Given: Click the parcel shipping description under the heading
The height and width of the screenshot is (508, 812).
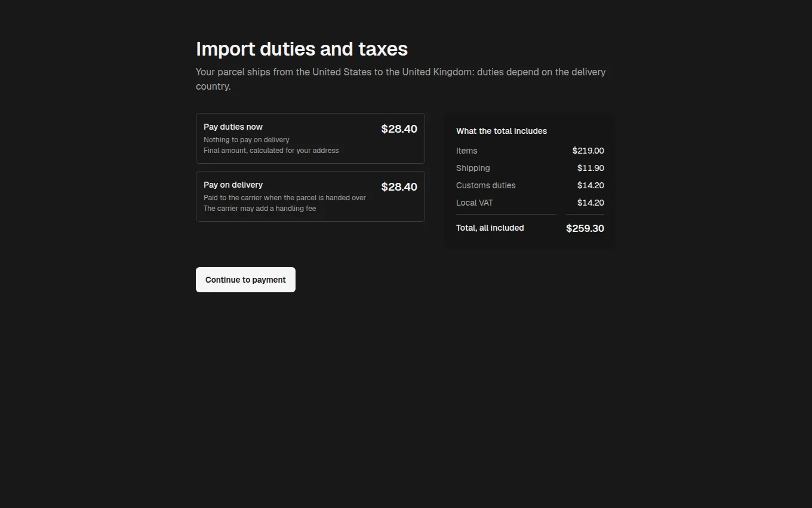Looking at the screenshot, I should [401, 79].
